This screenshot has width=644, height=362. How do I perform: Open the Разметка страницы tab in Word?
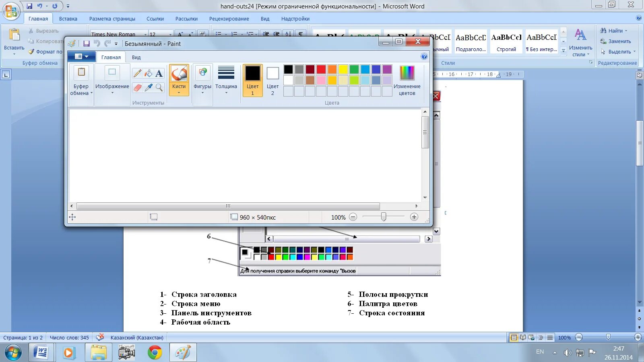(x=112, y=19)
